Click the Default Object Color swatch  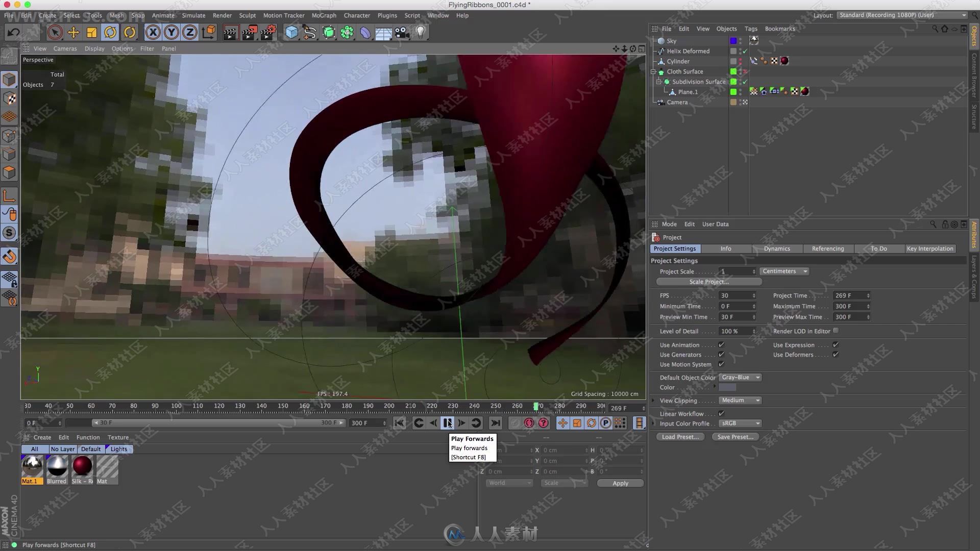click(x=727, y=388)
